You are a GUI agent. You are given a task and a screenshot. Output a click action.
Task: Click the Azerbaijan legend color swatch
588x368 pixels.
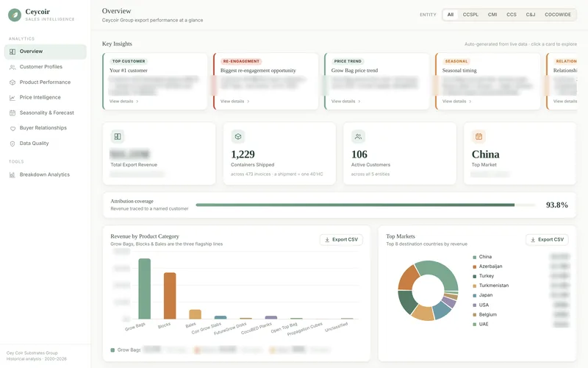[474, 267]
